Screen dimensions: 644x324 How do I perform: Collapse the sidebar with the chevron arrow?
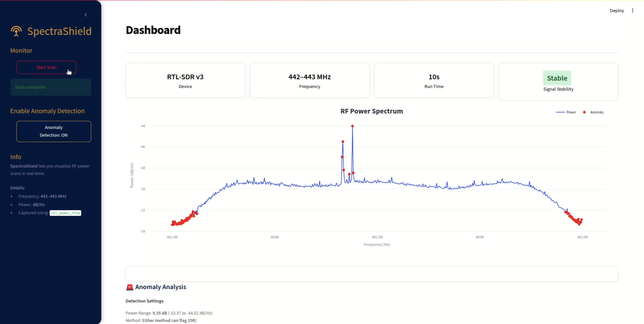tap(86, 15)
